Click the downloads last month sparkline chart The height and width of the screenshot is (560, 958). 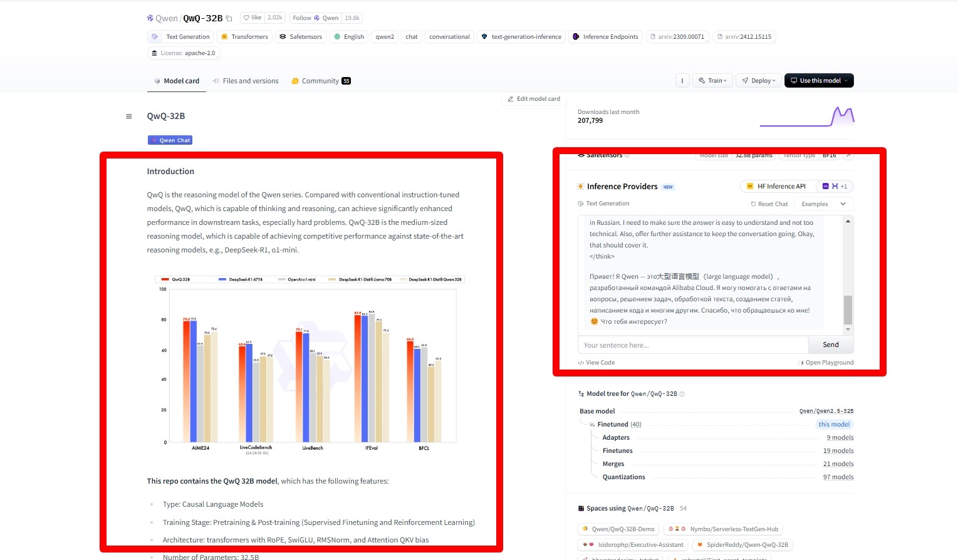[x=807, y=117]
